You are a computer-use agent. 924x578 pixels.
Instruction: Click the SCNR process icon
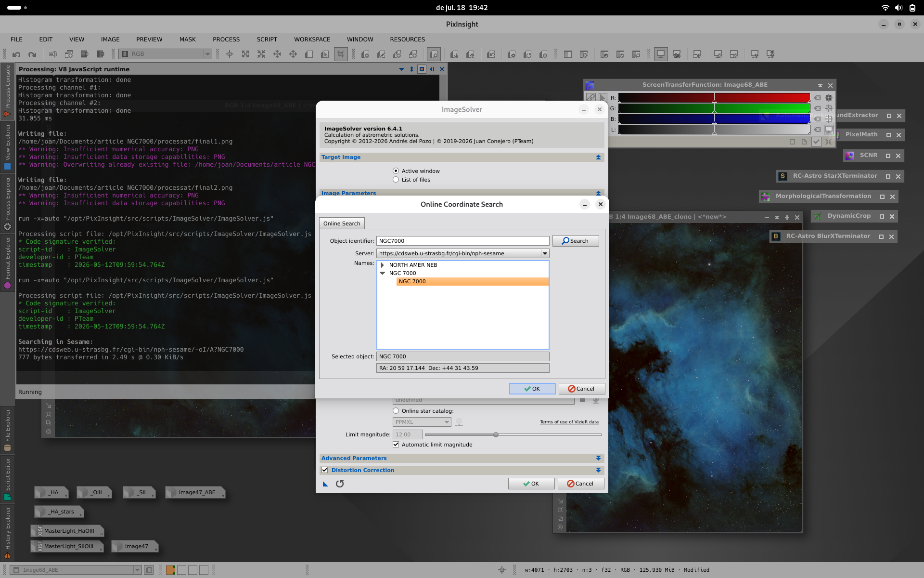[850, 156]
